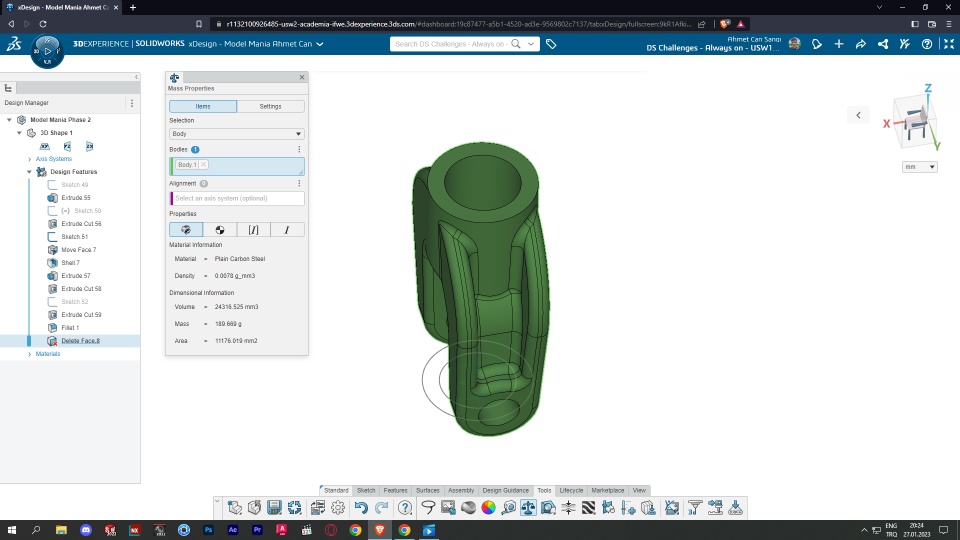Toggle the last italic I properties button
Image resolution: width=960 pixels, height=540 pixels.
point(287,230)
